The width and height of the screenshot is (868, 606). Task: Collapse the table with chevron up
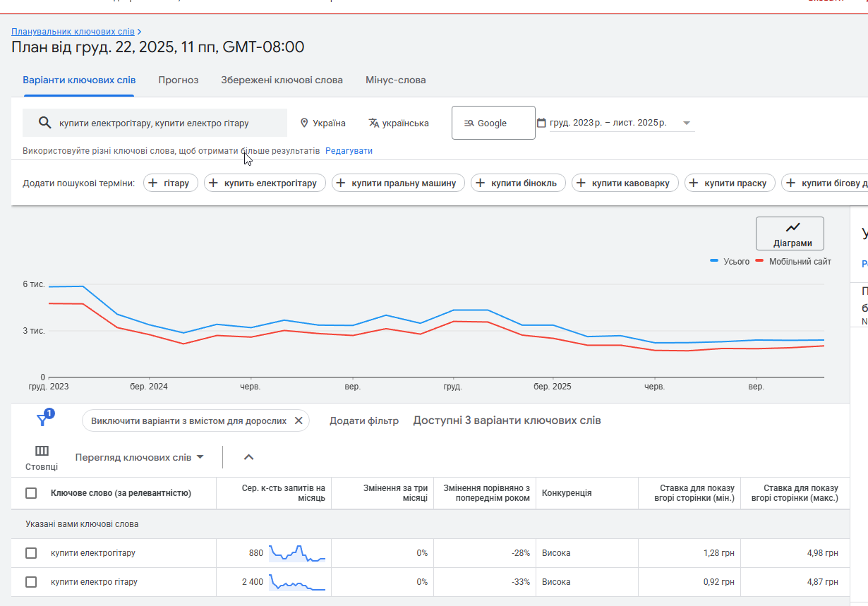pos(248,457)
